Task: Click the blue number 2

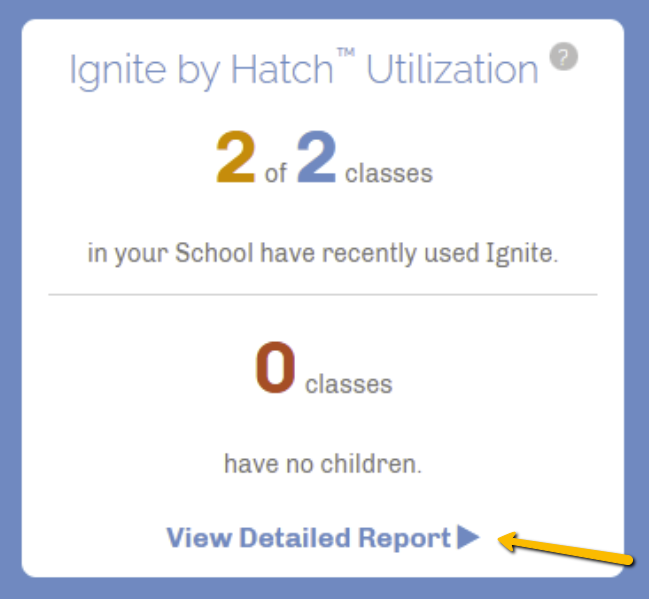Action: coord(315,160)
